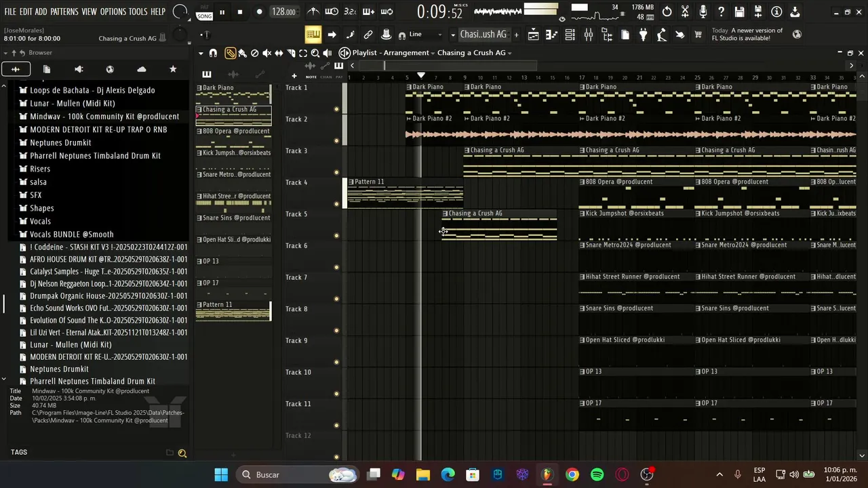Open undo history icon in top bar

pos(667,12)
